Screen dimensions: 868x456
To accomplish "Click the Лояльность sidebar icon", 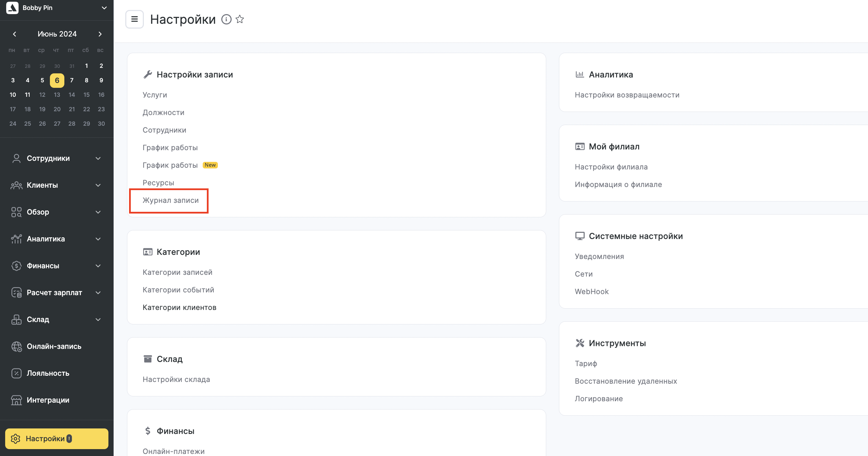I will 16,373.
